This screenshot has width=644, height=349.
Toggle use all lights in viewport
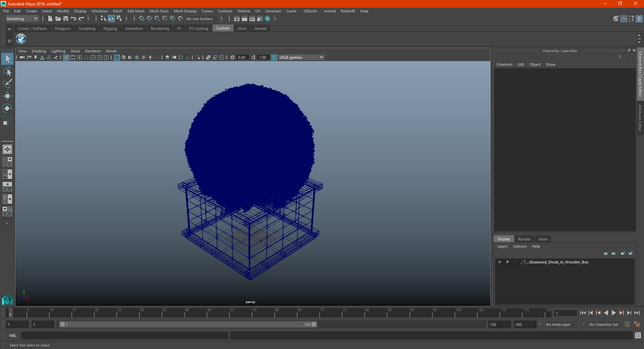(150, 57)
